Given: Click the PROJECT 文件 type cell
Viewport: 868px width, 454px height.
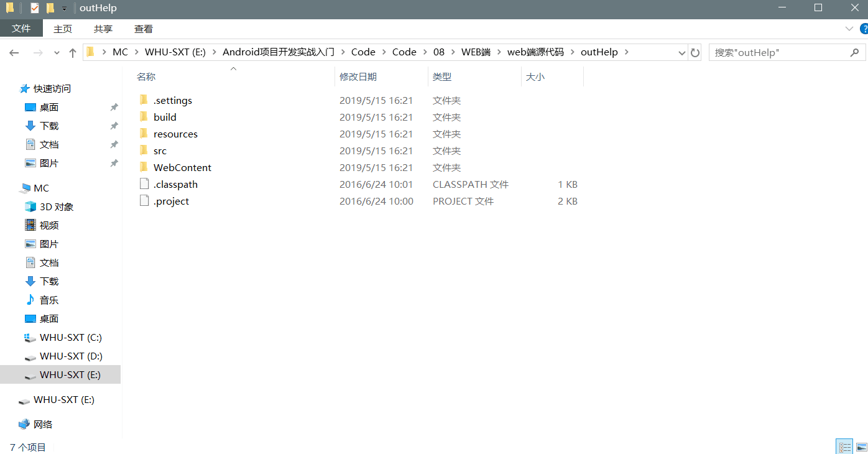Looking at the screenshot, I should pos(463,201).
